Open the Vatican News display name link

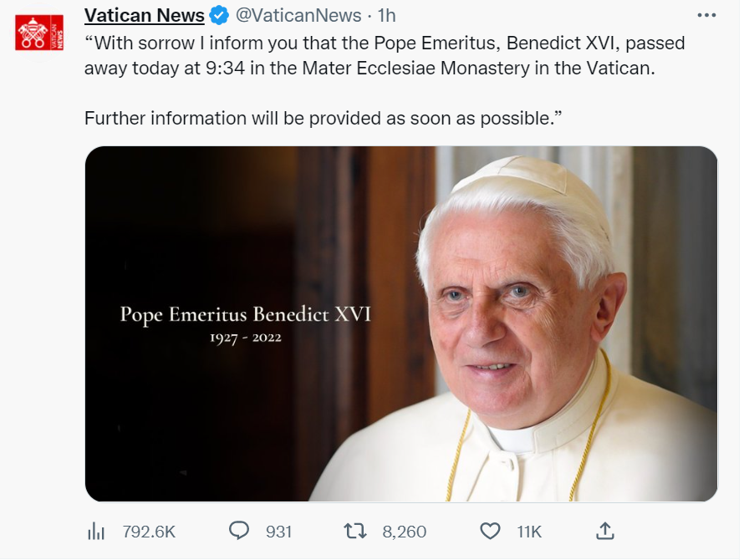click(x=145, y=15)
